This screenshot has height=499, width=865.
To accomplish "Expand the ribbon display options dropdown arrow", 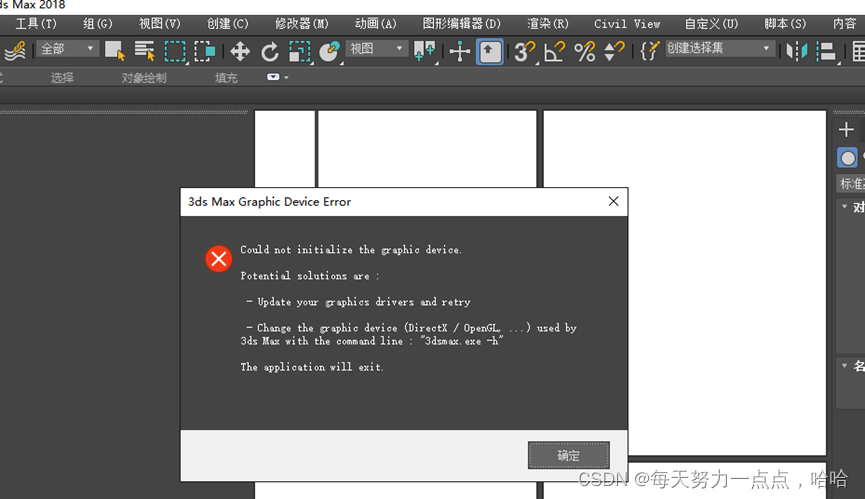I will pyautogui.click(x=286, y=77).
